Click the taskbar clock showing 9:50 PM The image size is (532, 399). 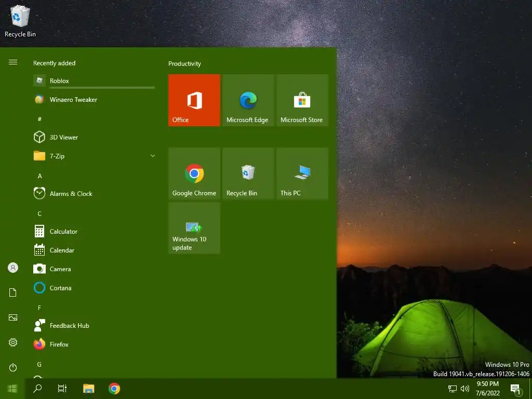coord(487,389)
